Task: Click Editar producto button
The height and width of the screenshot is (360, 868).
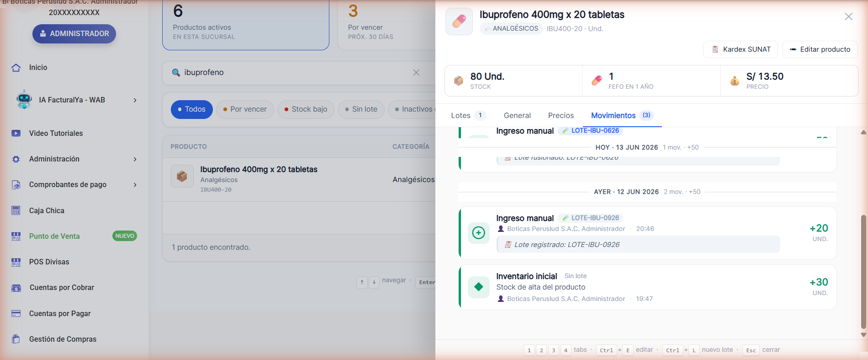Action: [820, 49]
